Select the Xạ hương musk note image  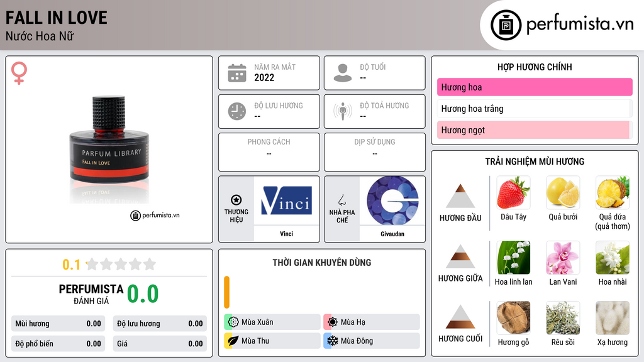coord(613,318)
